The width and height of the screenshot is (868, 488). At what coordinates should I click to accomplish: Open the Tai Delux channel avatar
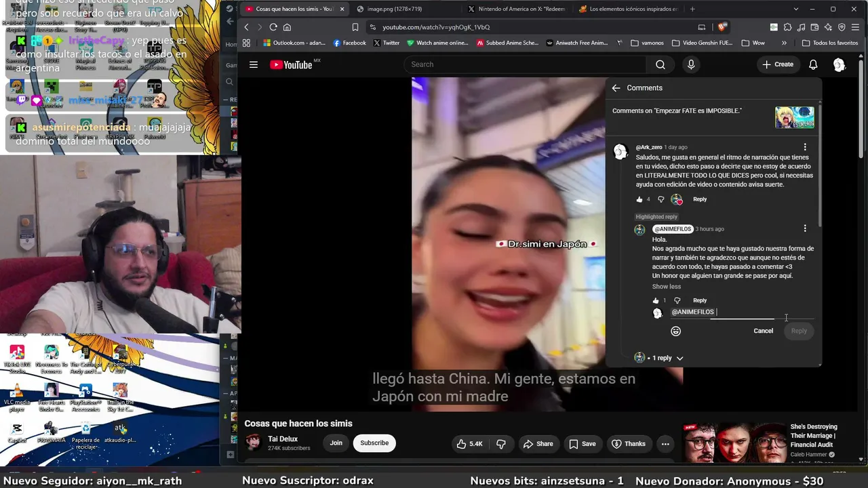click(253, 443)
